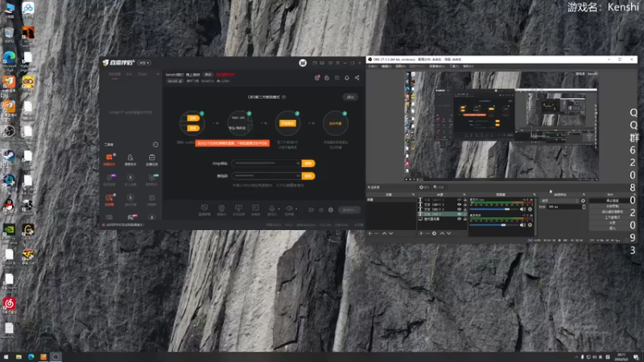Open speaker dropdown arrow in companion toolbar
This screenshot has height=362, width=644.
[296, 208]
